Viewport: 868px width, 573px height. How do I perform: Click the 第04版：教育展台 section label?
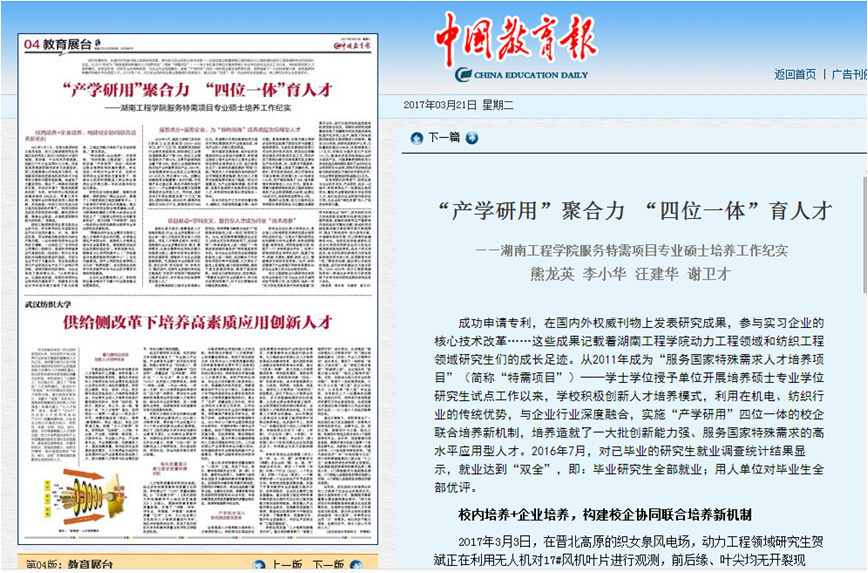[68, 564]
